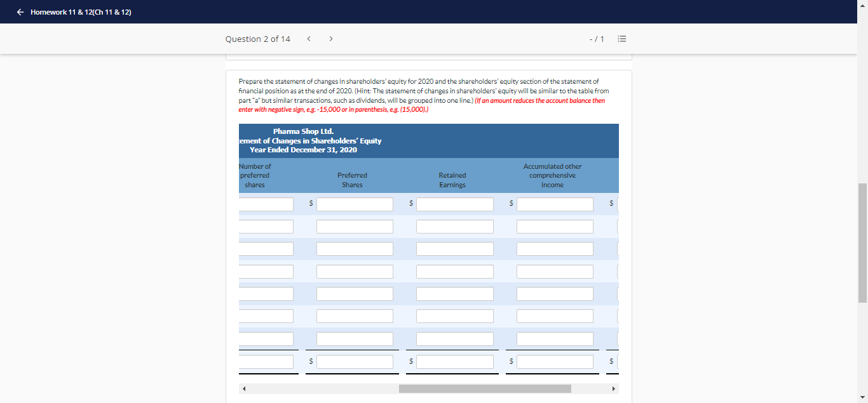Click seventh row Accumulated other comprehensive income input
Image resolution: width=868 pixels, height=403 pixels.
pos(555,339)
